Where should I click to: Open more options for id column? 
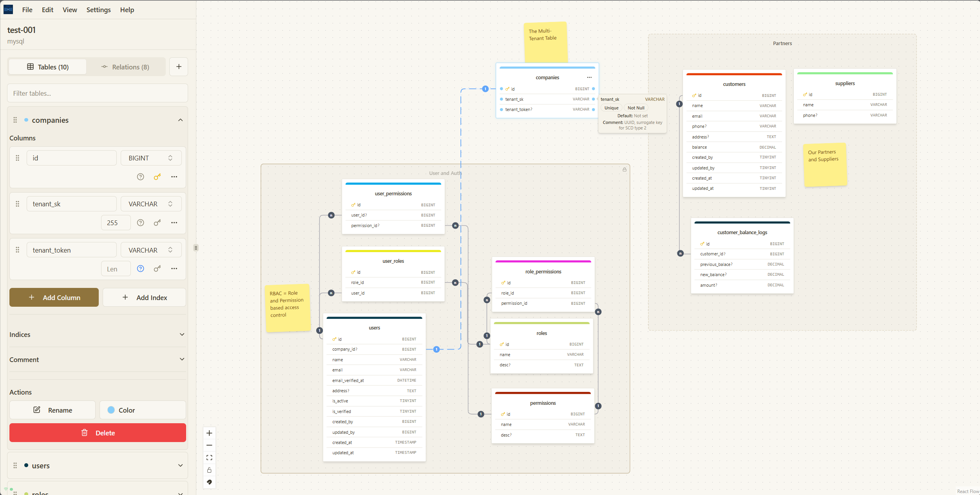pyautogui.click(x=174, y=177)
